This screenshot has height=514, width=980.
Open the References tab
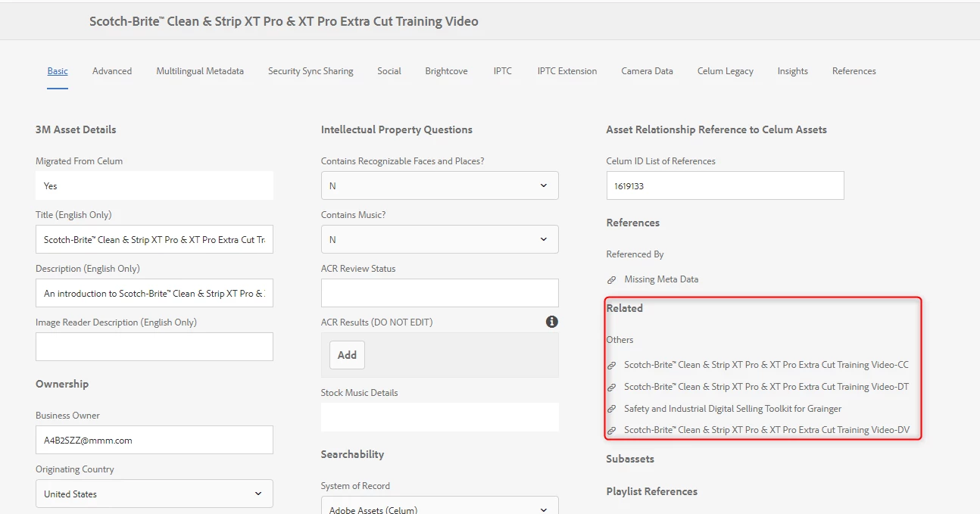point(854,71)
